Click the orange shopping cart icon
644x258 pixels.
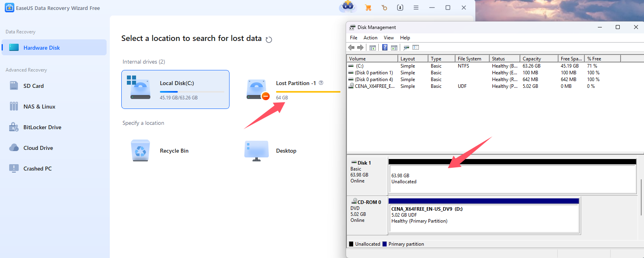(368, 8)
